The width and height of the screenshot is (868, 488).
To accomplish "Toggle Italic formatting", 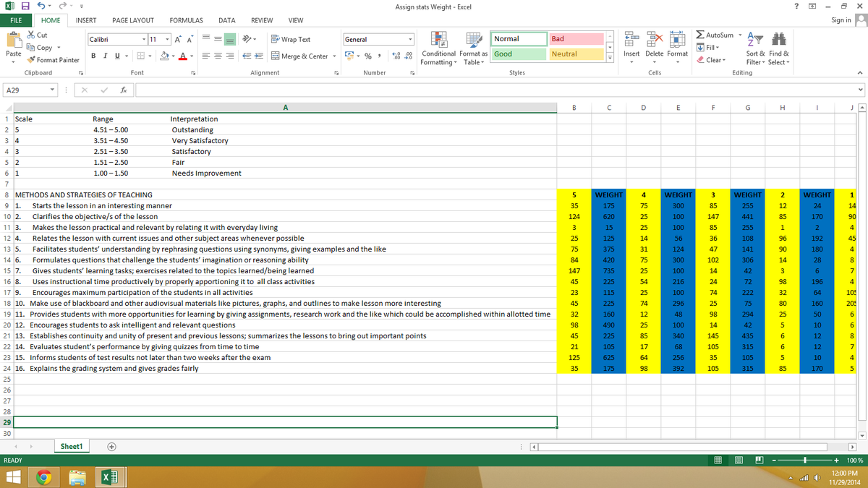I will coord(106,56).
